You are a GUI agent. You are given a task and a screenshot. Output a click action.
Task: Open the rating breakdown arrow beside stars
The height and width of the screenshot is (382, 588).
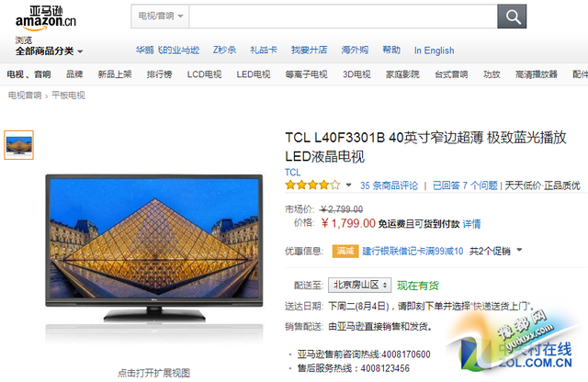(x=348, y=185)
